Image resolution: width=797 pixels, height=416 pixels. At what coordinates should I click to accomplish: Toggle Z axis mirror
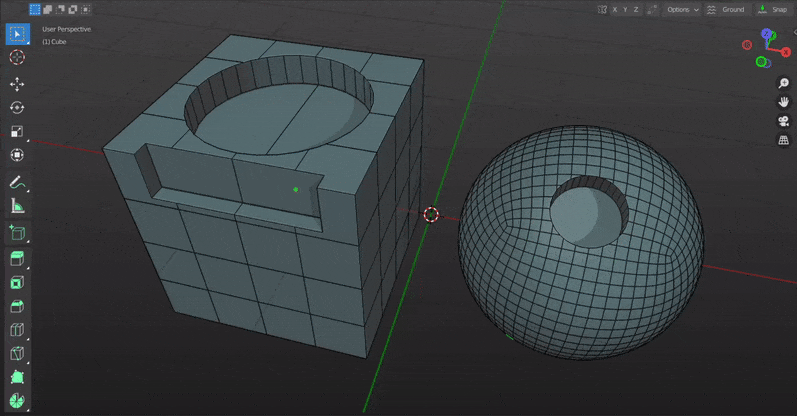pyautogui.click(x=636, y=10)
